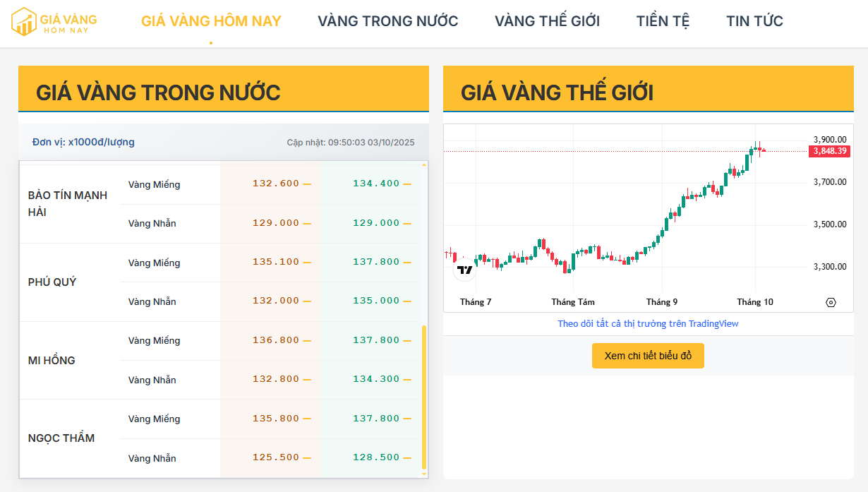Open the Tiền Tệ menu item

(663, 21)
